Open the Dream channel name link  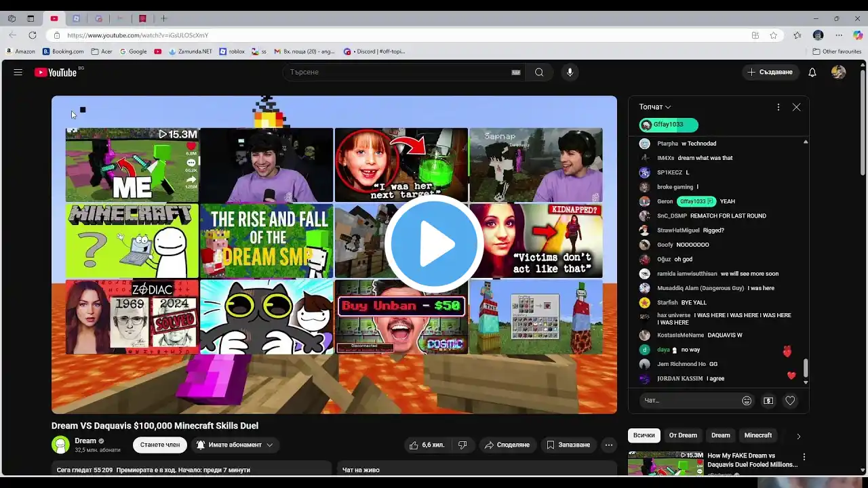coord(85,441)
